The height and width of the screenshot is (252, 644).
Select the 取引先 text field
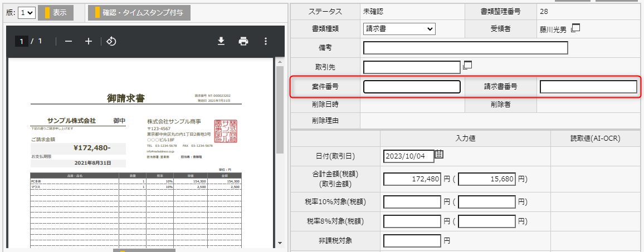click(412, 67)
